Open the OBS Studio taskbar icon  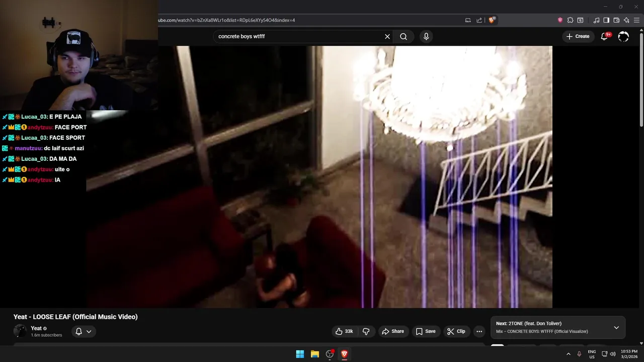coord(330,354)
